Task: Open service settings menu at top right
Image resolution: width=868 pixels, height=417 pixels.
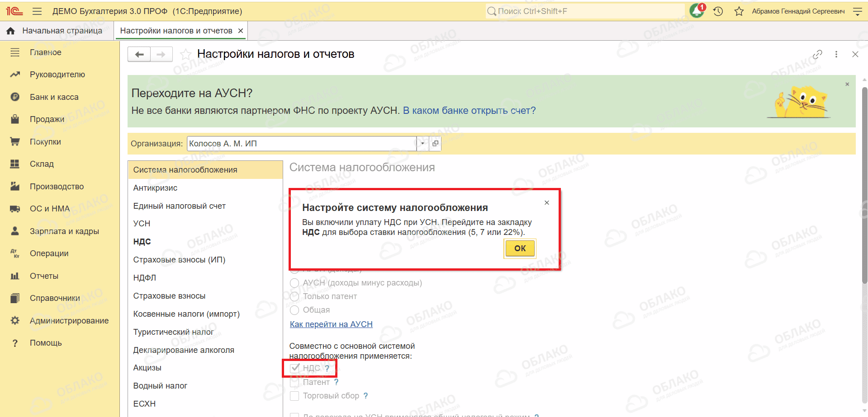Action: click(857, 11)
